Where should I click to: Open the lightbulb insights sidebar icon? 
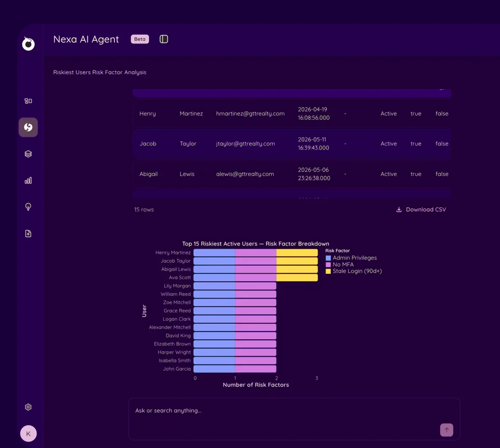28,207
